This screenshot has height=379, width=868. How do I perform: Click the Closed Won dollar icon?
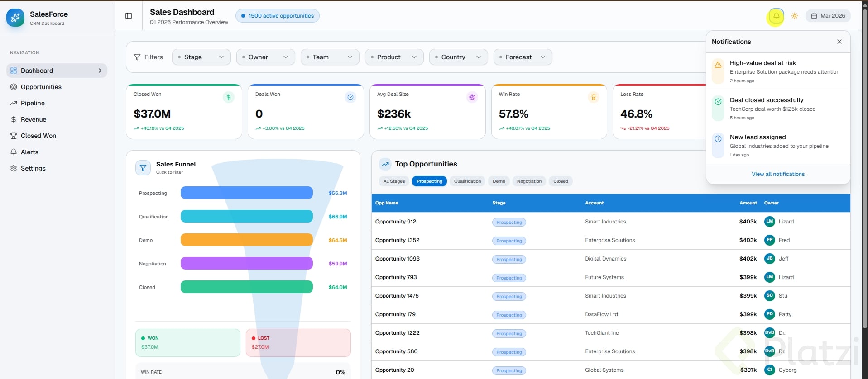(229, 97)
